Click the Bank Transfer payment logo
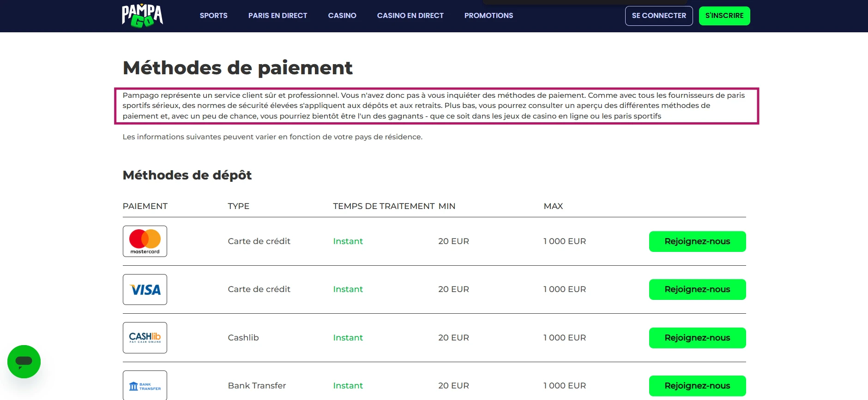The width and height of the screenshot is (868, 400). [x=145, y=386]
